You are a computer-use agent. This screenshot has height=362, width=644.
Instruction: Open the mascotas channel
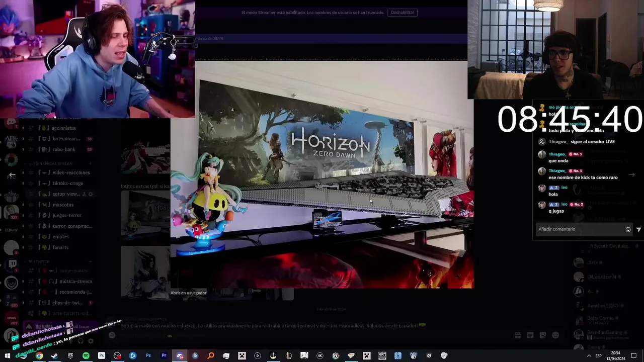(59, 205)
